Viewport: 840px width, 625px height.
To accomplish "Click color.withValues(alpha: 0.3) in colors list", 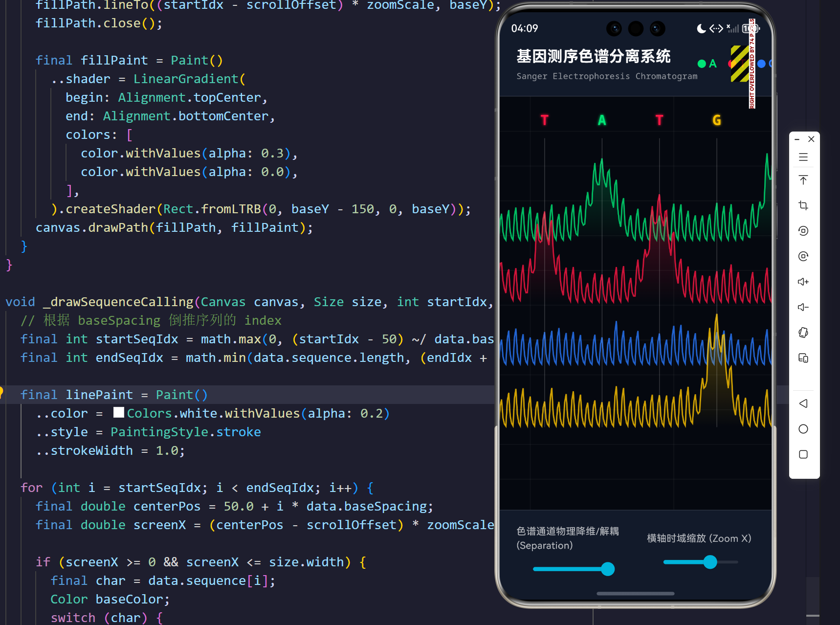I will tap(186, 153).
